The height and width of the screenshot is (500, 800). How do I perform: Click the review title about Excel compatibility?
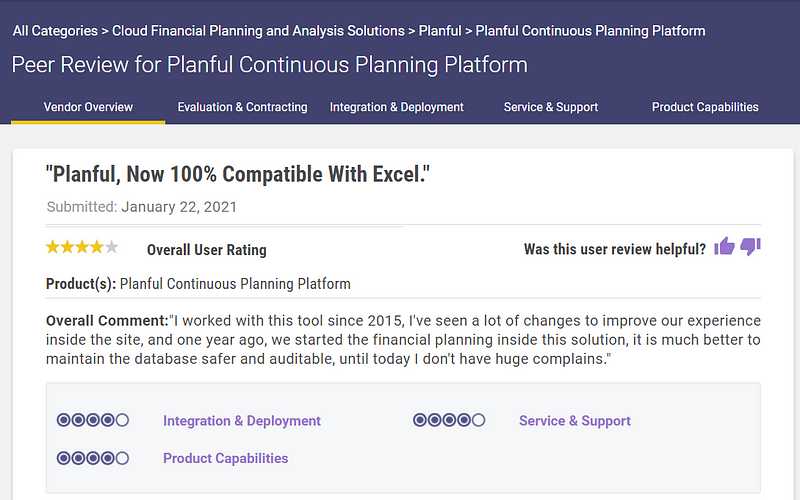tap(238, 174)
